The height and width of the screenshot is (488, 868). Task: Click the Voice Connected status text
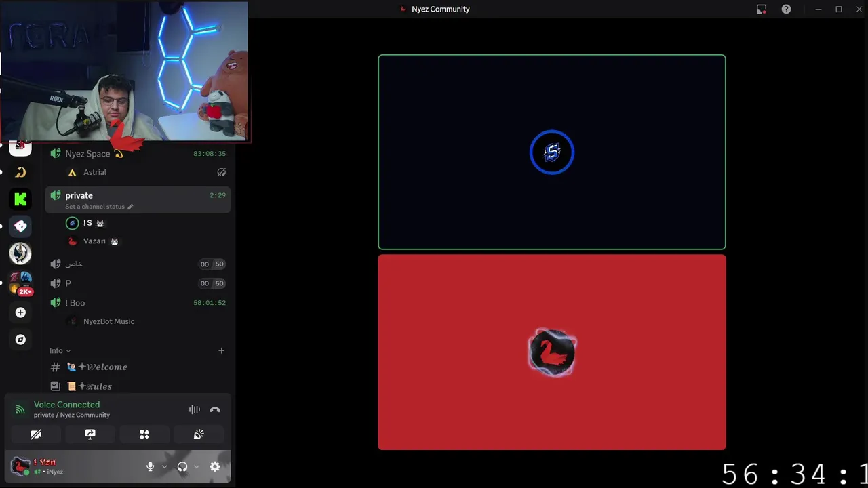[x=66, y=405]
